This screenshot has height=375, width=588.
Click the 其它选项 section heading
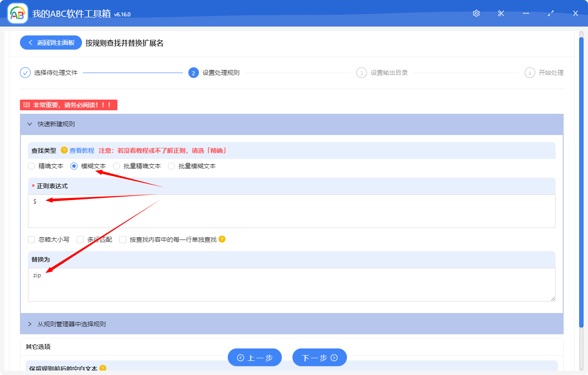(x=38, y=347)
